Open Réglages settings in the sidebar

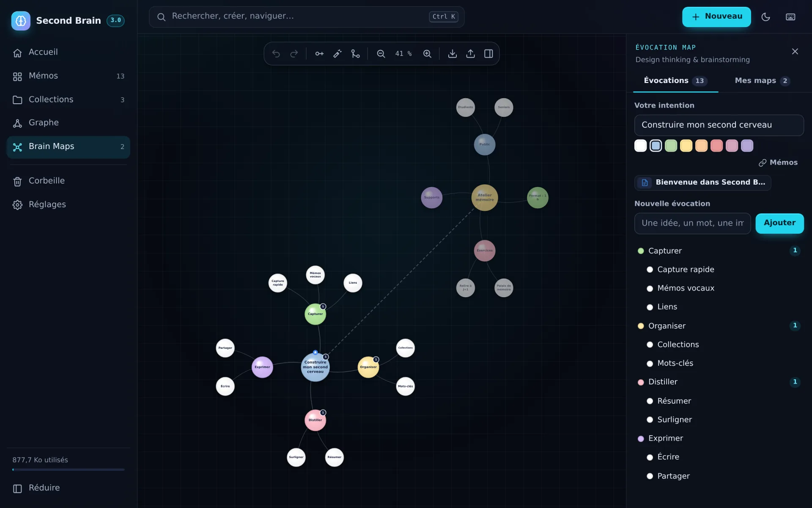click(68, 205)
